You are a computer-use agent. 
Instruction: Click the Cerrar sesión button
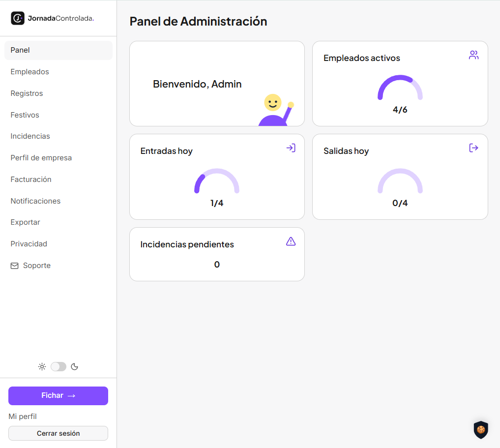(59, 433)
